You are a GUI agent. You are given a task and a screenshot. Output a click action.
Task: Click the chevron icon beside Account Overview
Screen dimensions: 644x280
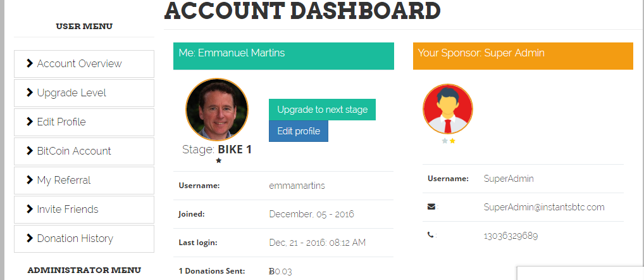[x=29, y=63]
